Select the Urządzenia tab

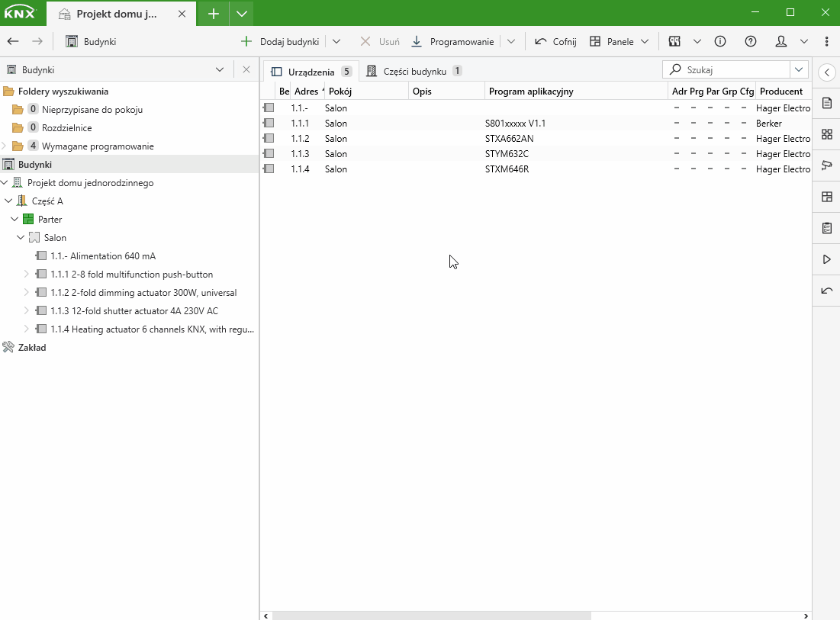point(311,72)
